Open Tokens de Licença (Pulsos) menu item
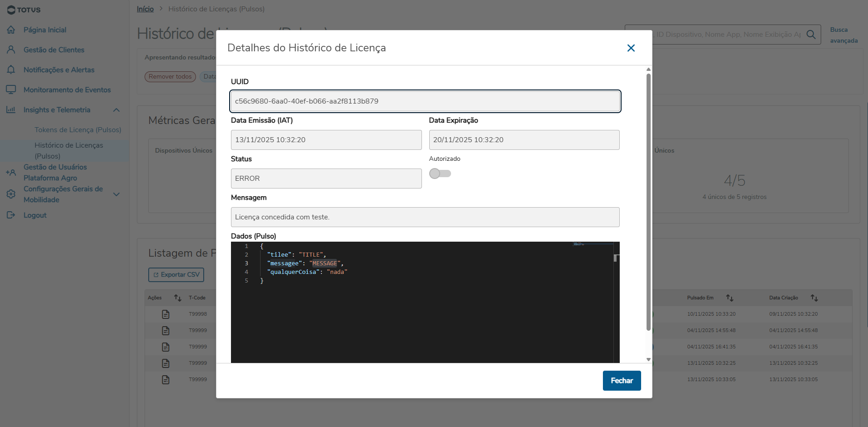The image size is (868, 427). point(78,130)
